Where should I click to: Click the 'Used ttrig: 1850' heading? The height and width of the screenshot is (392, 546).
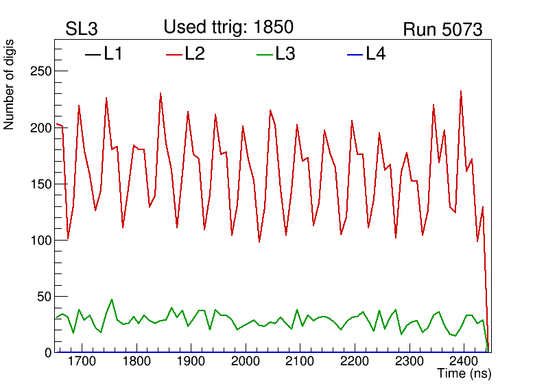[x=228, y=27]
